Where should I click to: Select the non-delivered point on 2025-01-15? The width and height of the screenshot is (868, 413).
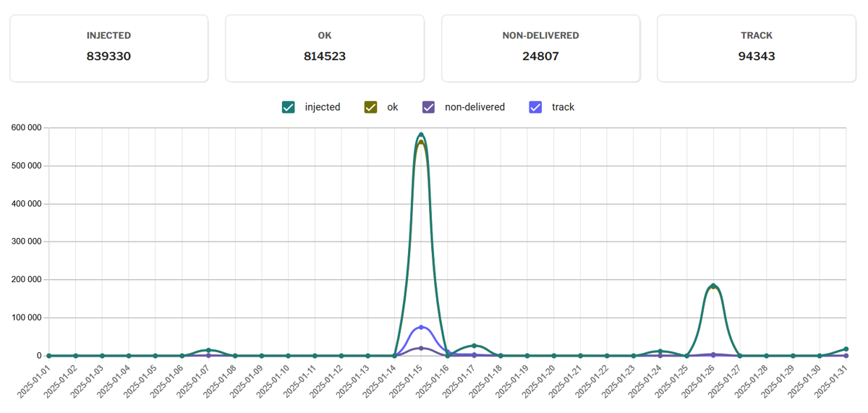pyautogui.click(x=421, y=348)
